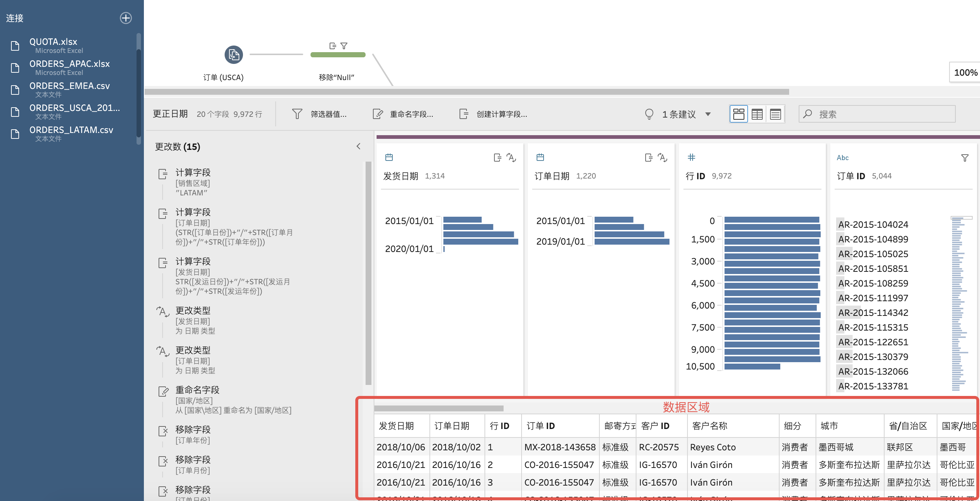Select 更改类型 [订单日期] change entry
This screenshot has width=980, height=501.
pos(228,360)
